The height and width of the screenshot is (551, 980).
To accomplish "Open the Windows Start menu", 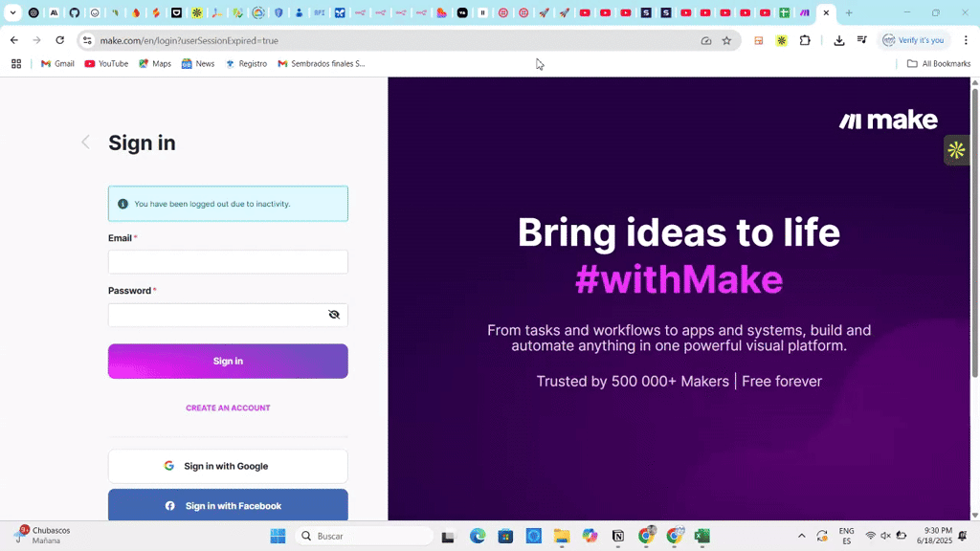I will coord(278,536).
